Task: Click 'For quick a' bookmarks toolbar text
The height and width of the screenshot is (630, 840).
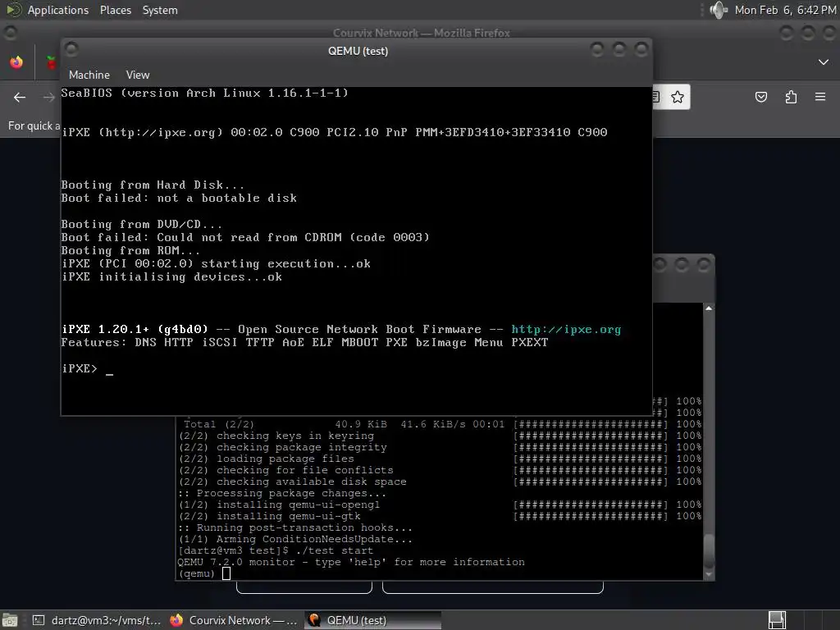Action: pyautogui.click(x=34, y=126)
